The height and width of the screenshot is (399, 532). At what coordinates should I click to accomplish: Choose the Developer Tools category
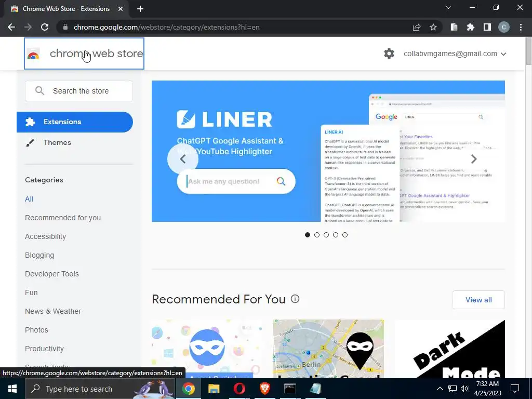[52, 274]
